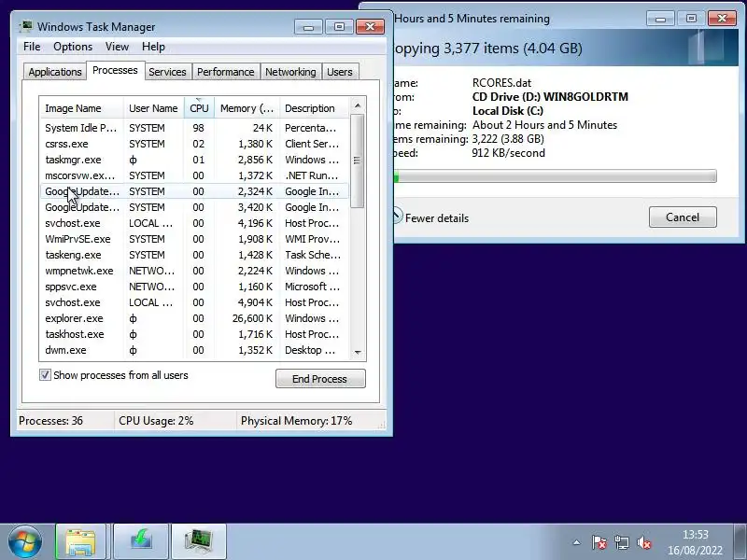Minimize the file copy dialog

[660, 19]
